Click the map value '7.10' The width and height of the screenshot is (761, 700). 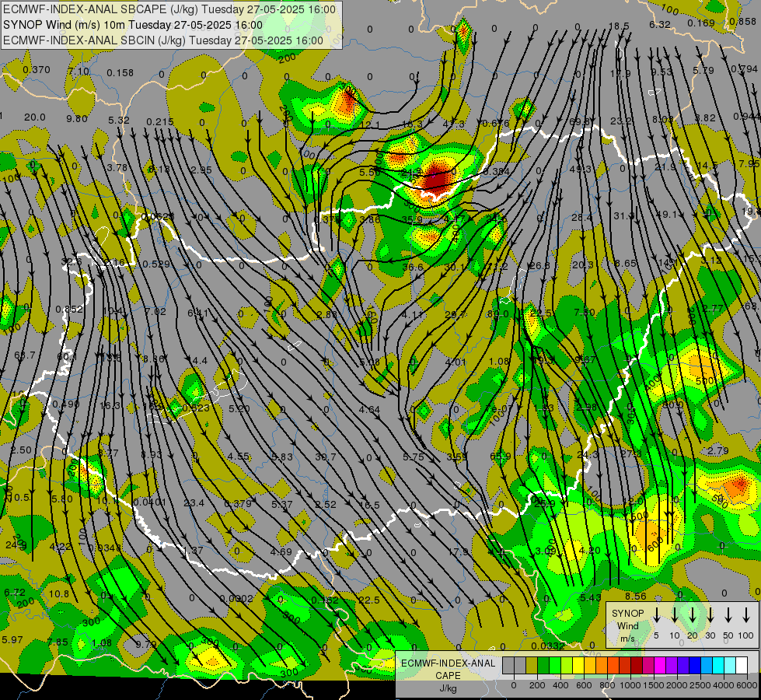[x=79, y=72]
